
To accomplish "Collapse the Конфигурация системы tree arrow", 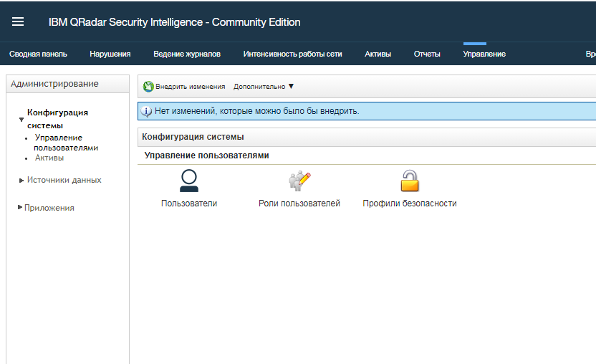I will 21,120.
